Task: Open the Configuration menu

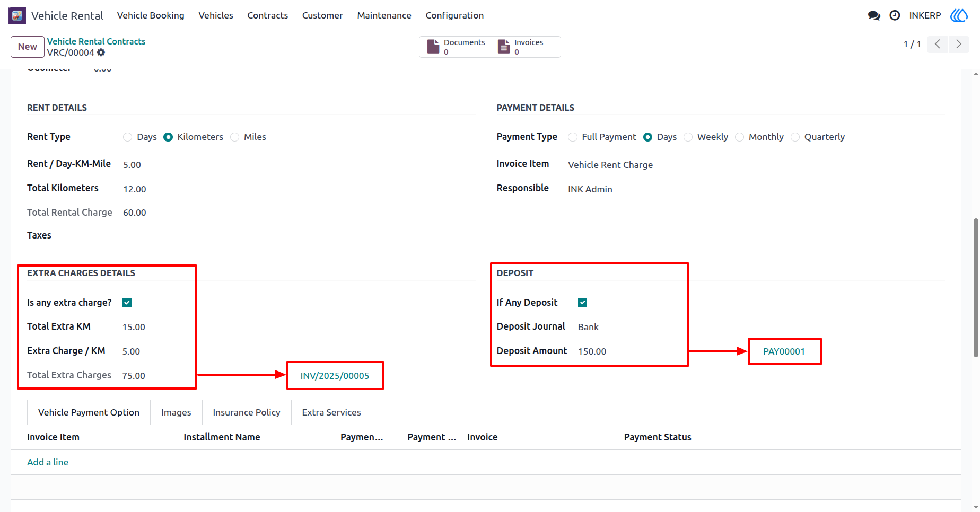Action: point(454,15)
